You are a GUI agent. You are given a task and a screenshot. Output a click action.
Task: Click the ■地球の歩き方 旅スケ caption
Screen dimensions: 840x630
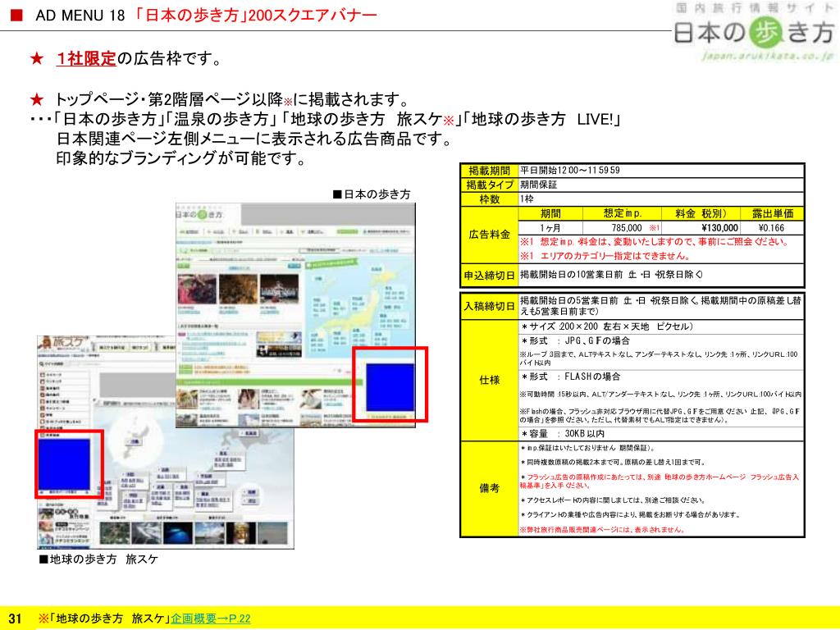pyautogui.click(x=98, y=559)
